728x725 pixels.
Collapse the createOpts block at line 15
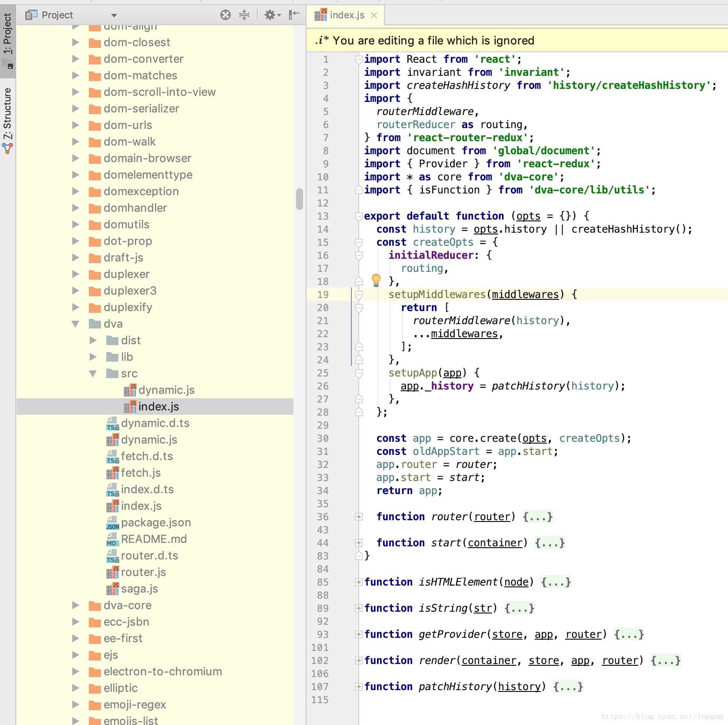(359, 242)
